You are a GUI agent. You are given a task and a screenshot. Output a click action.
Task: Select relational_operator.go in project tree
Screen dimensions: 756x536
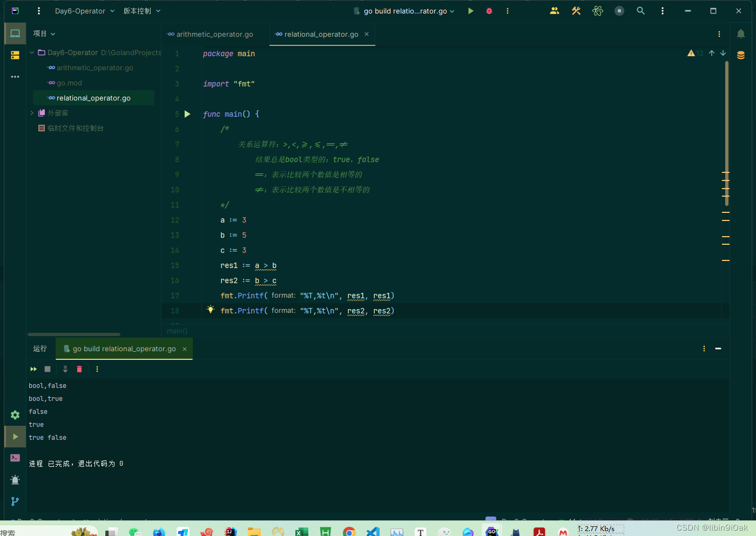click(x=93, y=98)
